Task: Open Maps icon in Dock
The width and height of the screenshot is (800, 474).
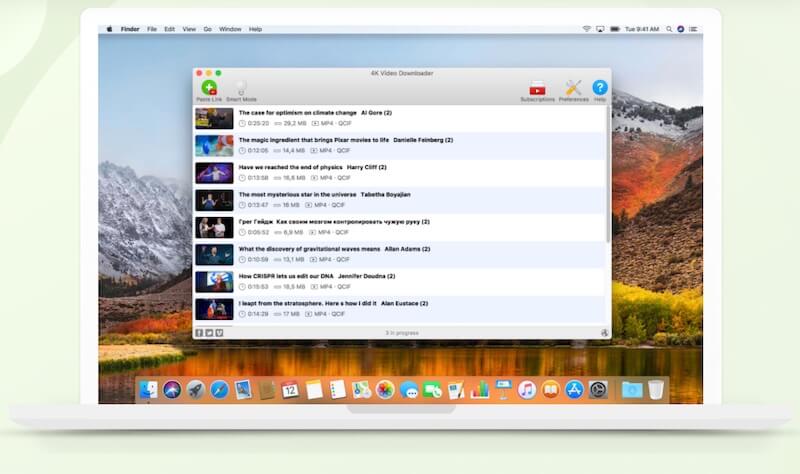Action: [x=361, y=390]
